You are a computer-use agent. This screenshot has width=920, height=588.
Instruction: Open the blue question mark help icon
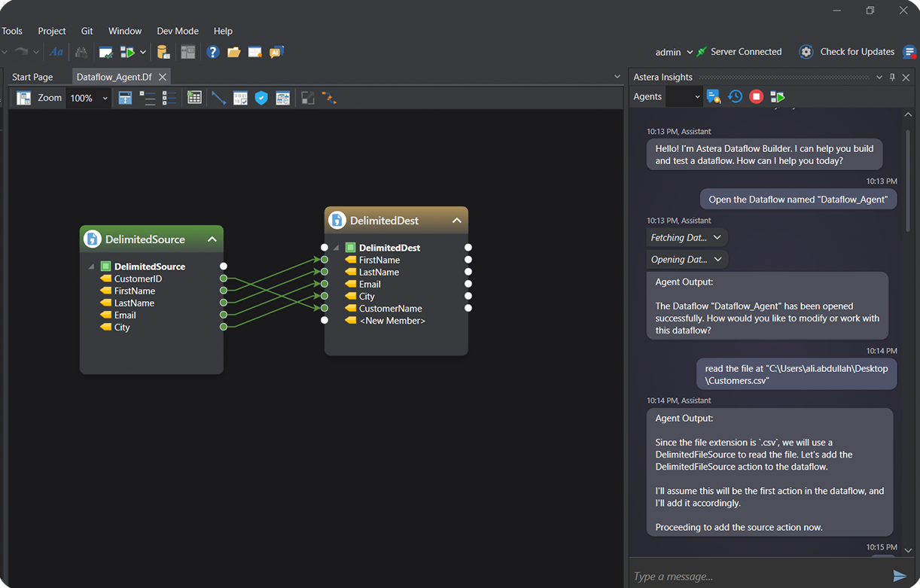click(x=213, y=52)
